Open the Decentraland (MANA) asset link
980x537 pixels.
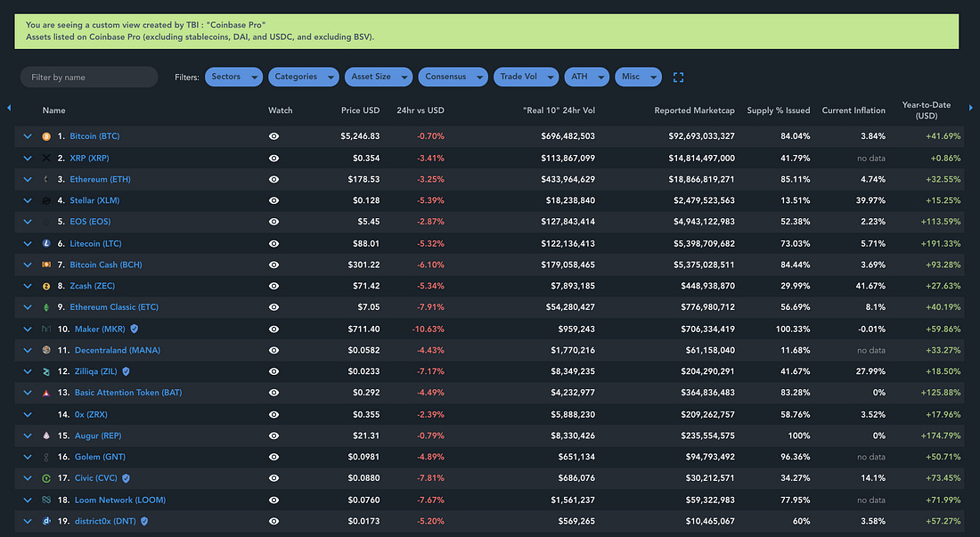(118, 350)
